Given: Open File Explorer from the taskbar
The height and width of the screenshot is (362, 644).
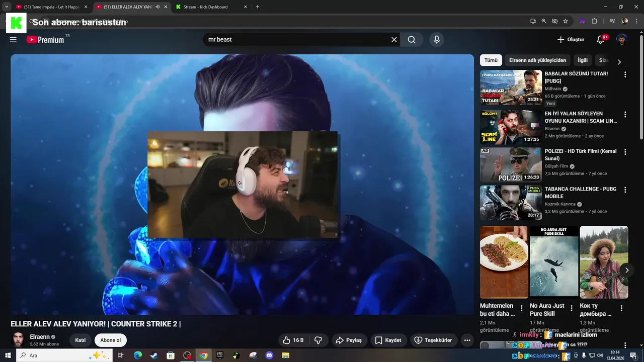Looking at the screenshot, I should pos(286,355).
